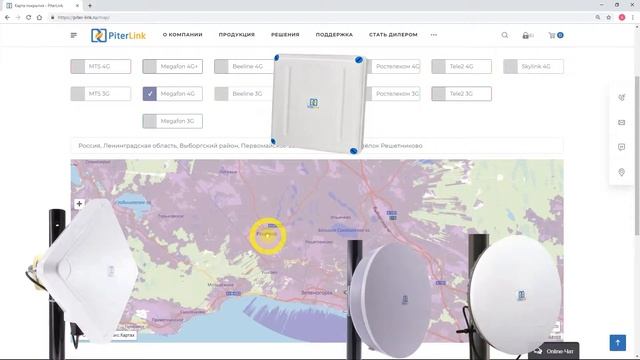The image size is (640, 360).
Task: Uncheck the Megafon 4G coverage checkbox
Action: pyautogui.click(x=149, y=94)
